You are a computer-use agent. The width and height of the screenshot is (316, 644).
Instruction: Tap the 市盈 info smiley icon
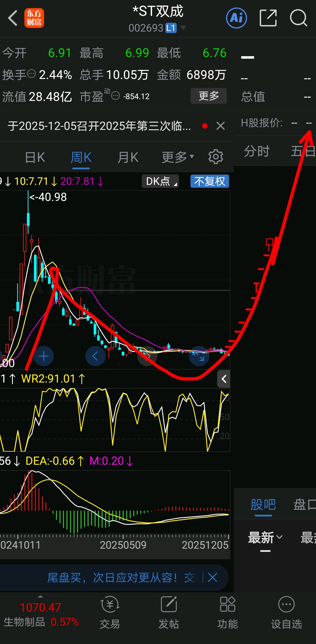[x=116, y=96]
